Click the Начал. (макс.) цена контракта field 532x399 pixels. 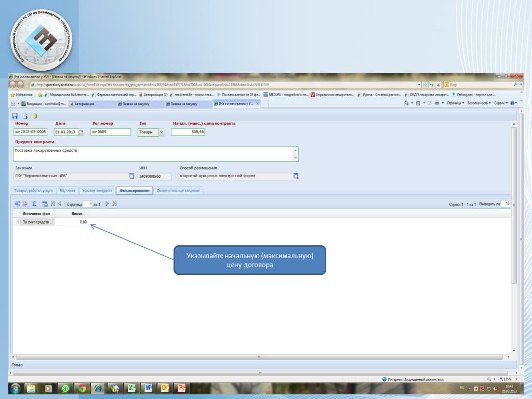pos(188,132)
